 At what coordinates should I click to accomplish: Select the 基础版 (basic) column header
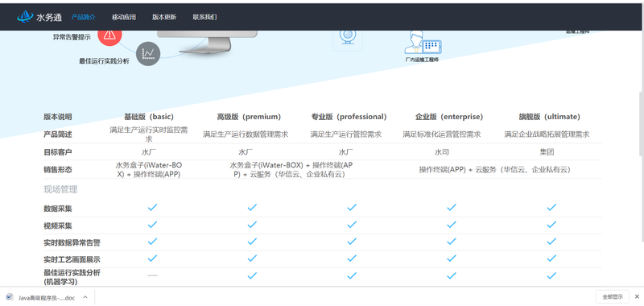click(149, 117)
